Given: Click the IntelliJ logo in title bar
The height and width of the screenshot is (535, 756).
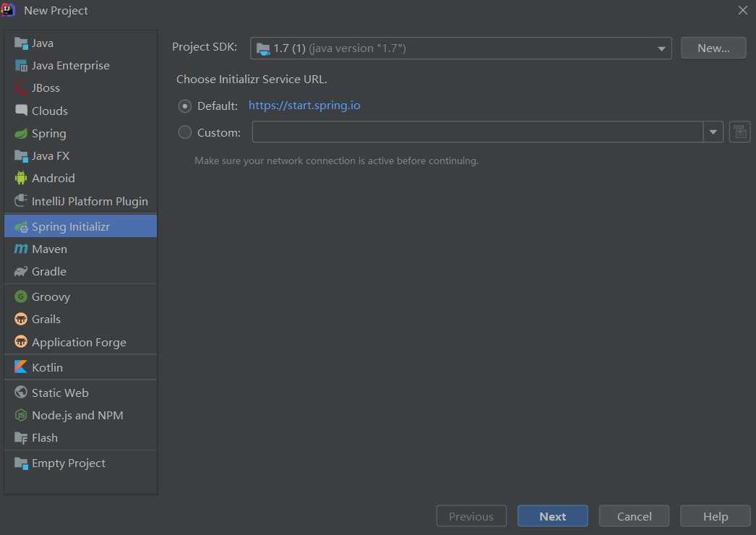Looking at the screenshot, I should pos(8,10).
